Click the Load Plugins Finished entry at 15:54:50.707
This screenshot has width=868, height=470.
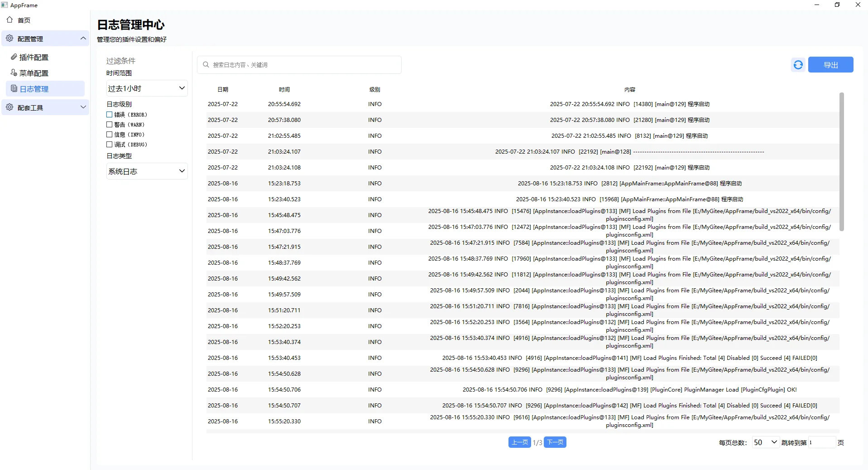[x=523, y=406]
